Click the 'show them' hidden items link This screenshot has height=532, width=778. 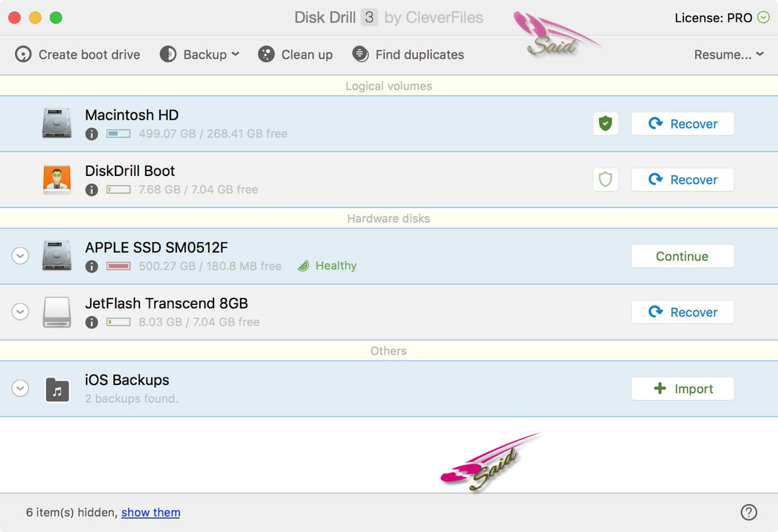tap(150, 512)
